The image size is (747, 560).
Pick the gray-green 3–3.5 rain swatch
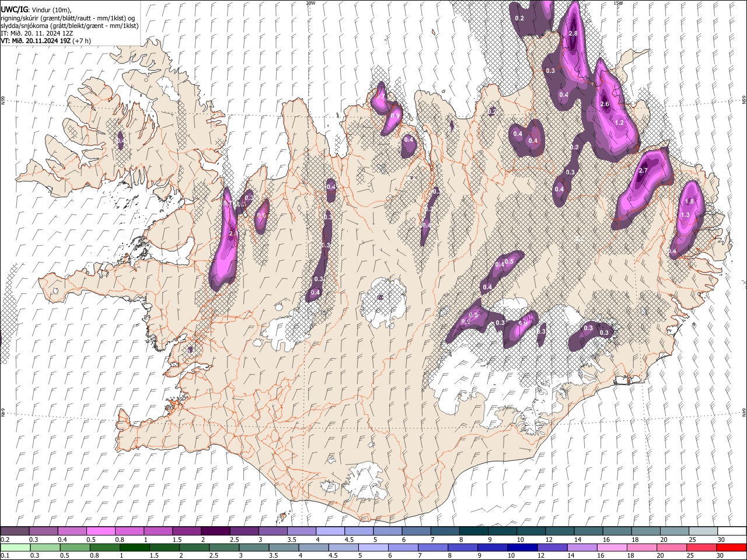click(253, 547)
